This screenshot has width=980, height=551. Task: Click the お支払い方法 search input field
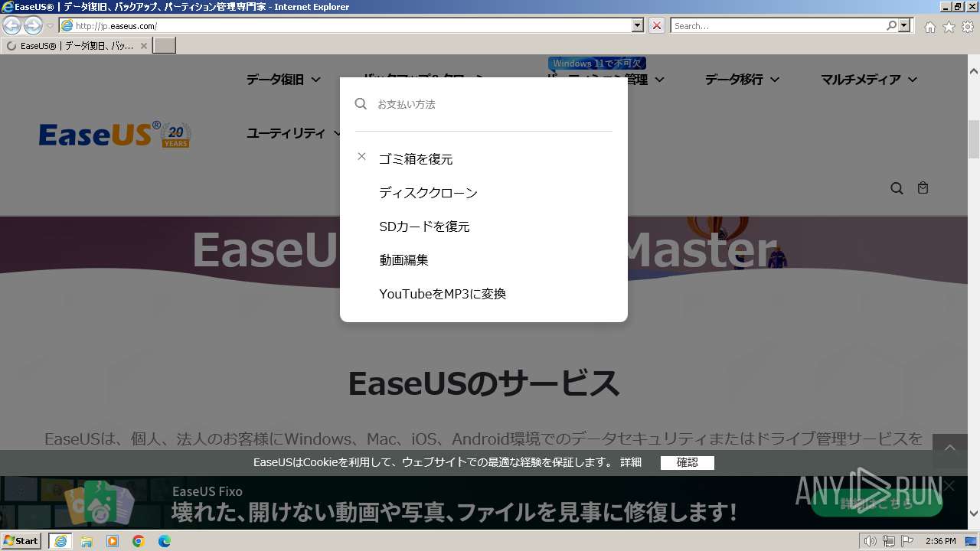coord(494,104)
